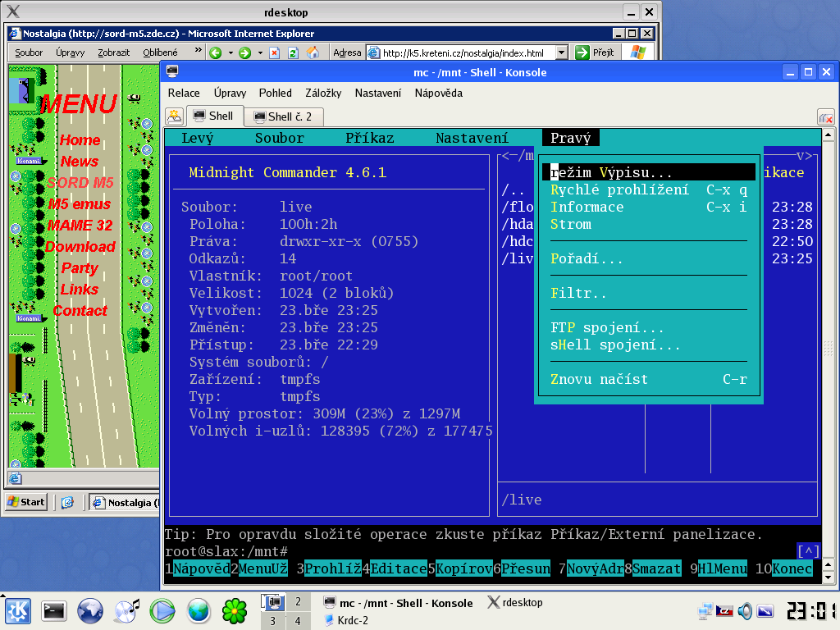Open the Příkaz menu in Midnight Commander
The height and width of the screenshot is (630, 840).
pyautogui.click(x=370, y=138)
